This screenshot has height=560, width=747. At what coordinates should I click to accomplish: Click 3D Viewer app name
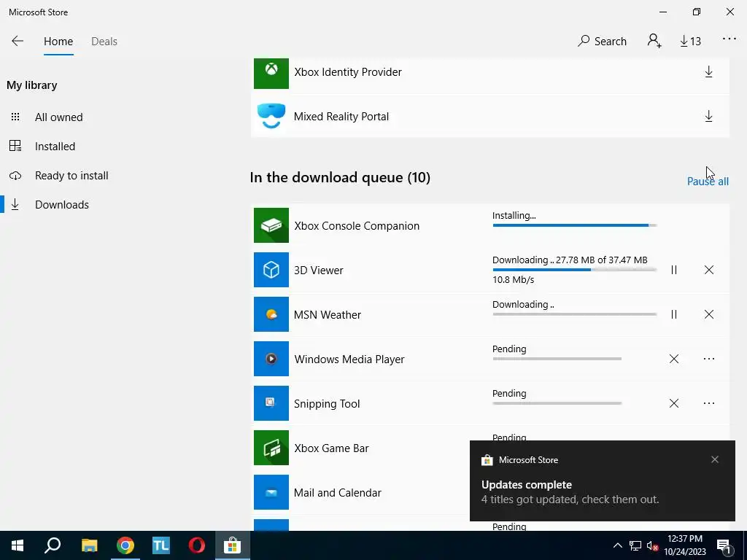pos(318,271)
